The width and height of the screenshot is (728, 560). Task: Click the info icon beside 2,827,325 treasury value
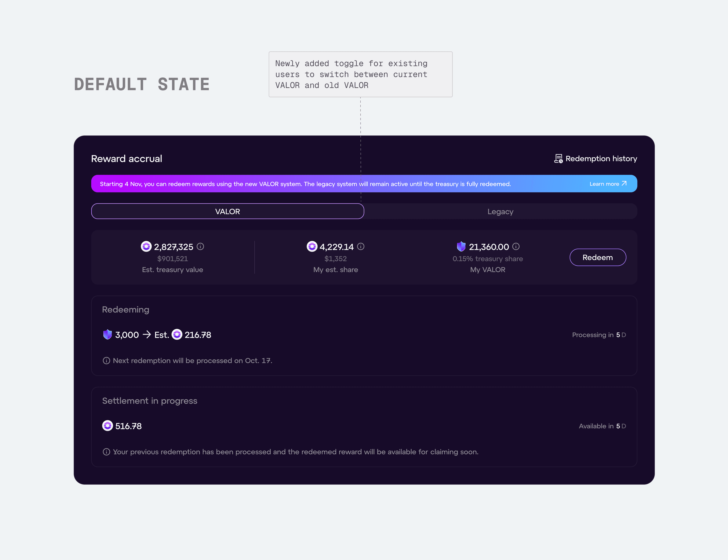[200, 247]
